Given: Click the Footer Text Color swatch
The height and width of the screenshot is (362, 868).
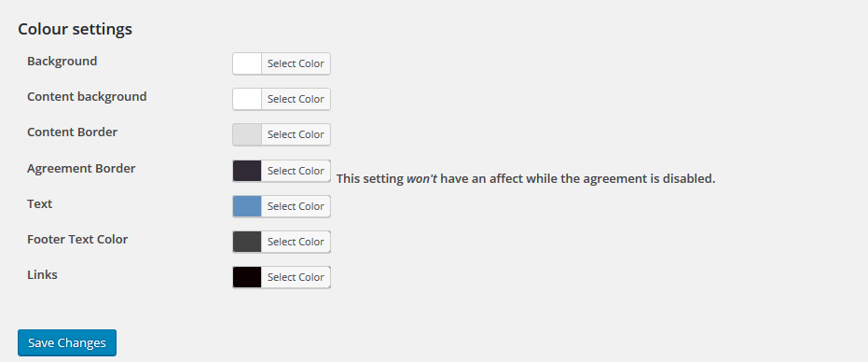Looking at the screenshot, I should click(247, 242).
